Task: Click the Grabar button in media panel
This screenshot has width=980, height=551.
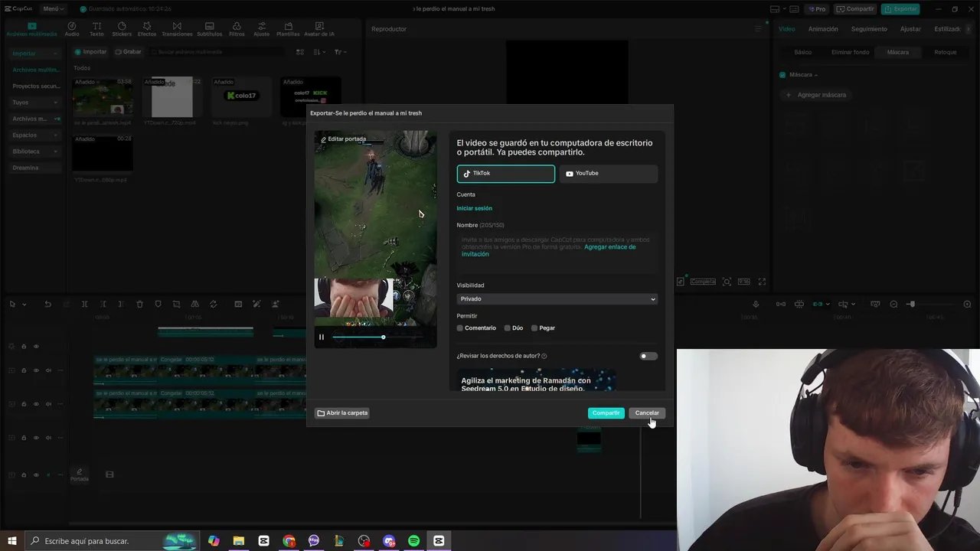Action: tap(128, 52)
